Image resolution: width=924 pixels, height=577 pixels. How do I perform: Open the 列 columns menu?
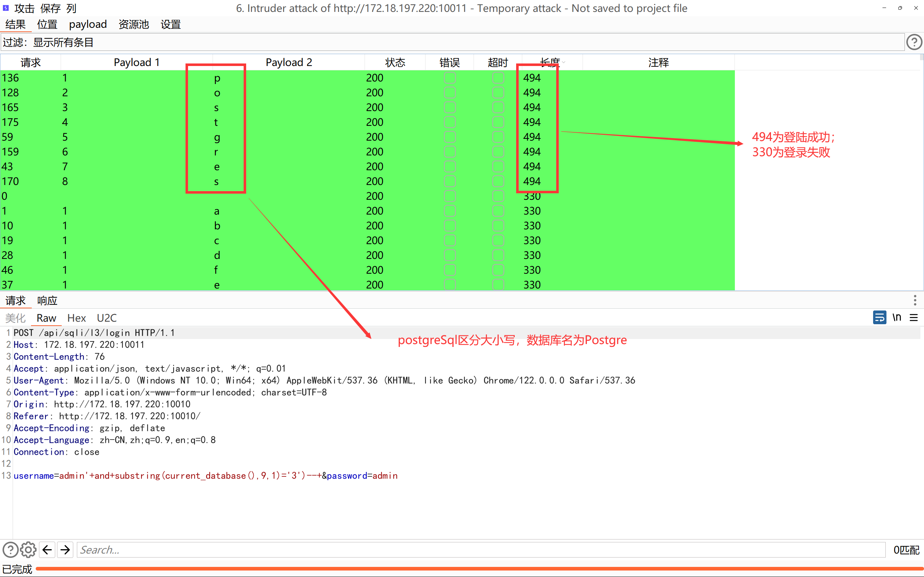71,8
